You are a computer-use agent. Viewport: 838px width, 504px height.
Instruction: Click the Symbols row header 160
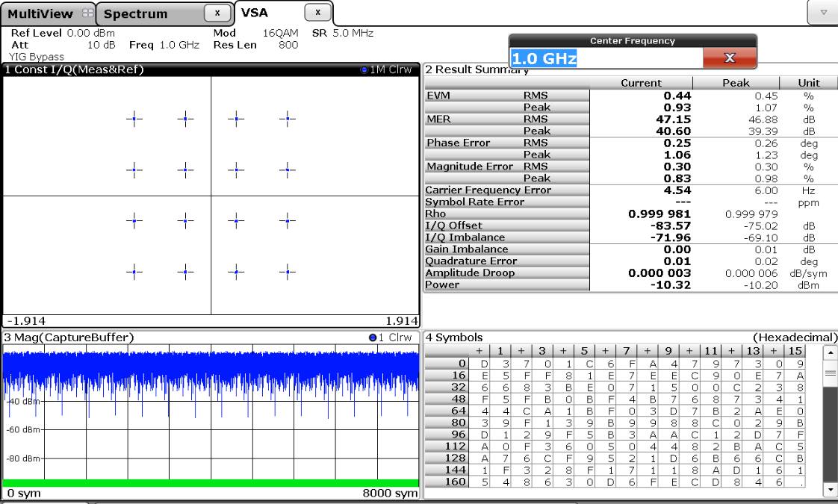pyautogui.click(x=446, y=481)
